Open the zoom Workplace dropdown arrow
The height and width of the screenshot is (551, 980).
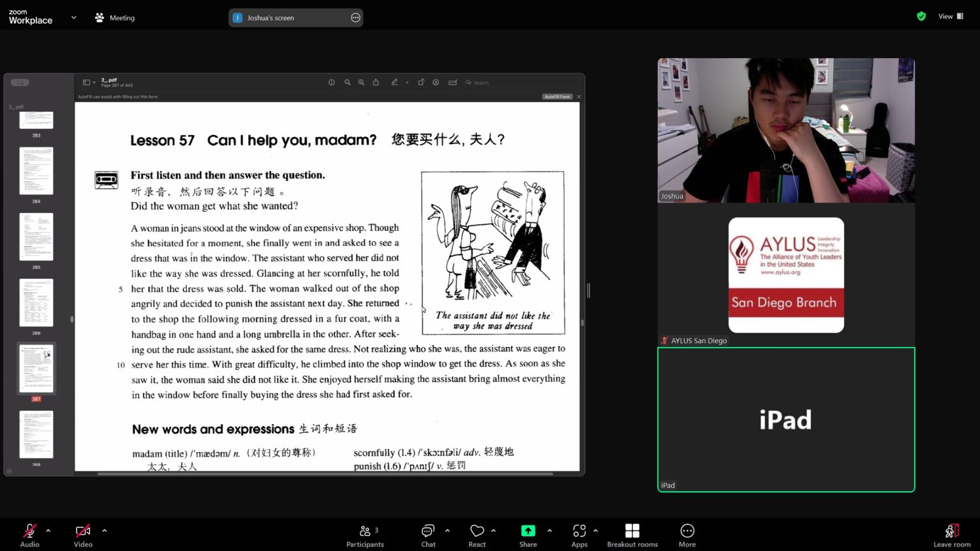pos(73,17)
